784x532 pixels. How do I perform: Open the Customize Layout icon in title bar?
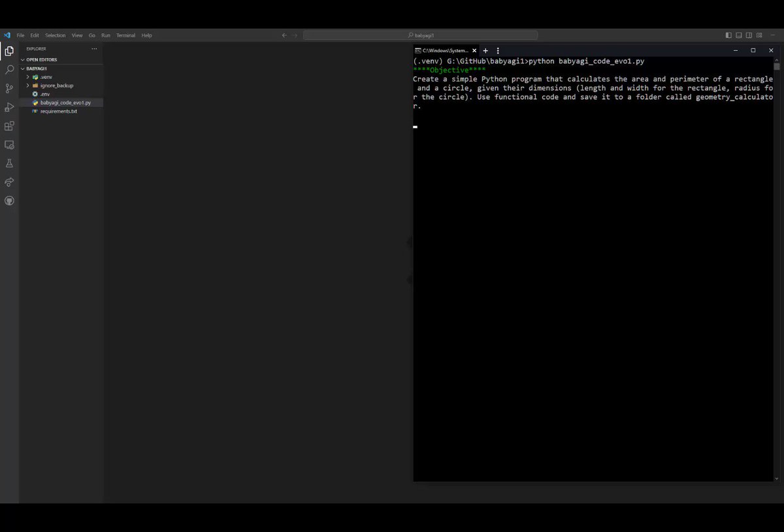point(759,35)
